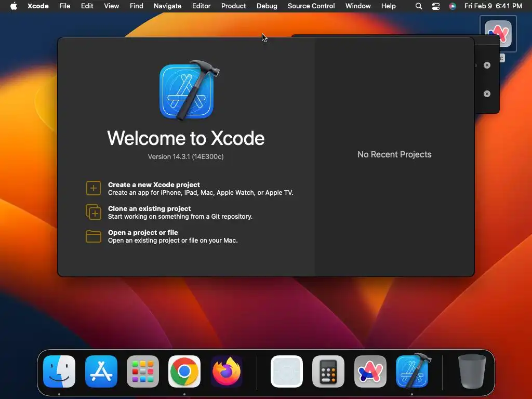The height and width of the screenshot is (399, 532).
Task: Open the Source Control menu
Action: pos(312,6)
